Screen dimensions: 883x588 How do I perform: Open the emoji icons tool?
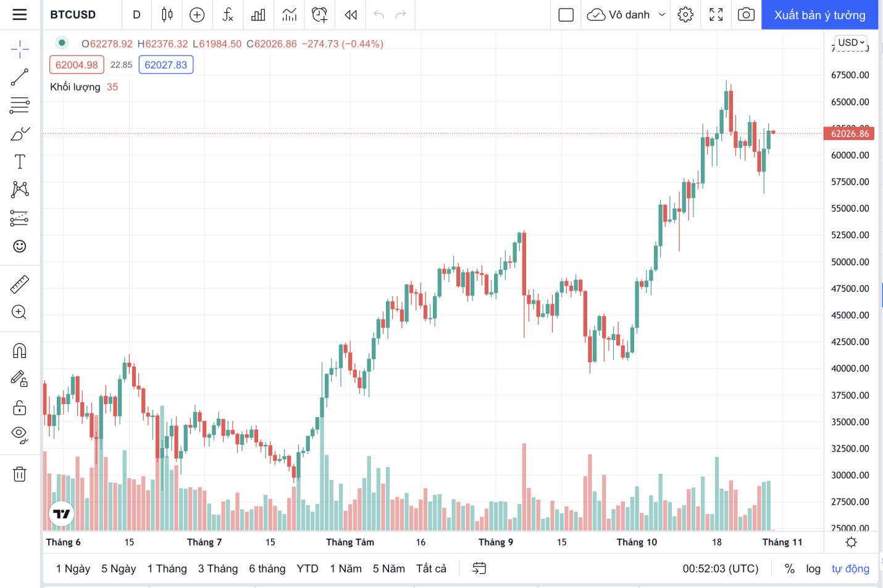tap(20, 246)
